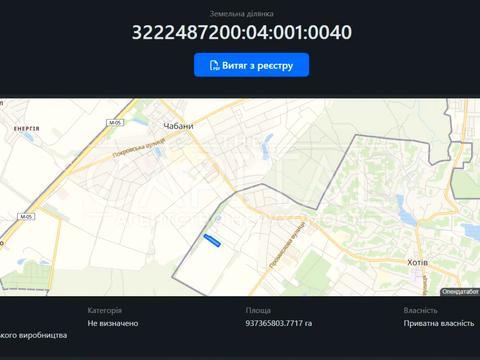480x360 pixels.
Task: Select the blue highlighted land parcel on map
Action: tap(212, 240)
